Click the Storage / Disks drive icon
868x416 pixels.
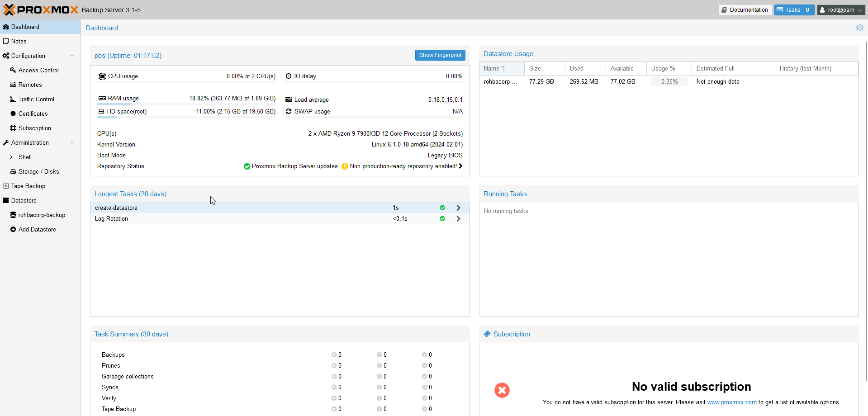(13, 171)
